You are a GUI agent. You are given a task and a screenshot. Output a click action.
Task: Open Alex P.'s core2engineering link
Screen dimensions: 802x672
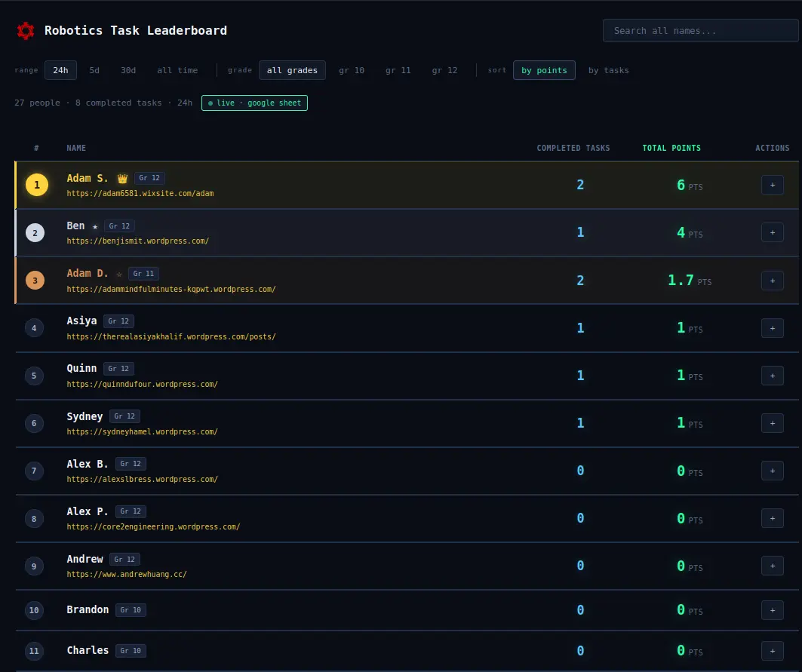[x=153, y=526]
